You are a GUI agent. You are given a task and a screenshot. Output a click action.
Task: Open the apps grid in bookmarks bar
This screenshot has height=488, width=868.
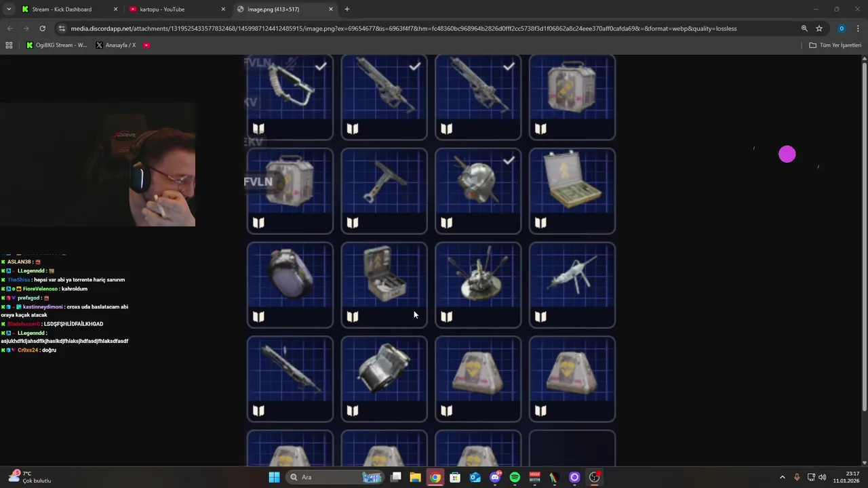pyautogui.click(x=9, y=45)
